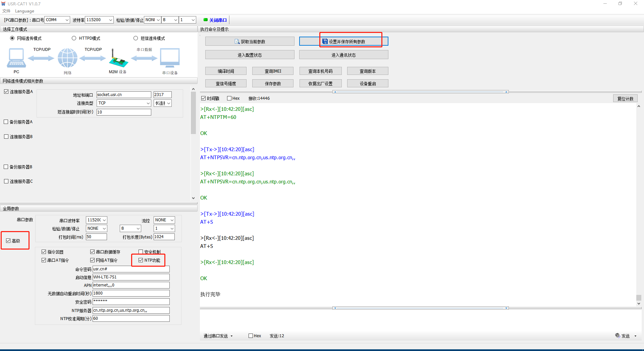This screenshot has width=644, height=351.
Task: Click 恢复出厂设置 button
Action: (320, 83)
